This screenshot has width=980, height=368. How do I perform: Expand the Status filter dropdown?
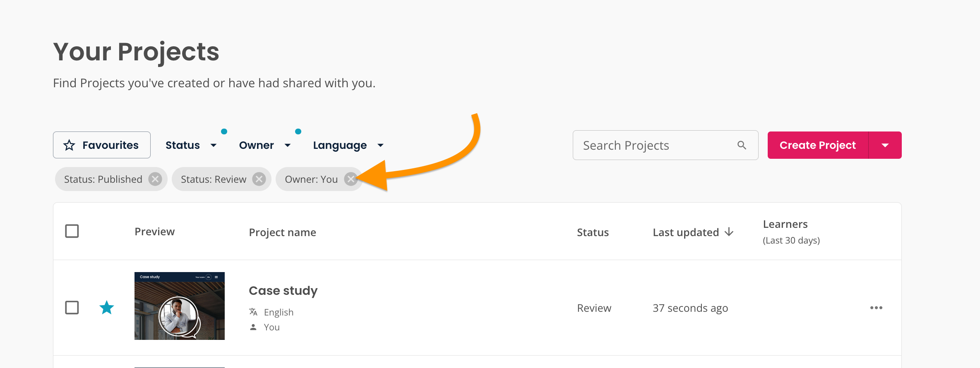click(x=191, y=145)
